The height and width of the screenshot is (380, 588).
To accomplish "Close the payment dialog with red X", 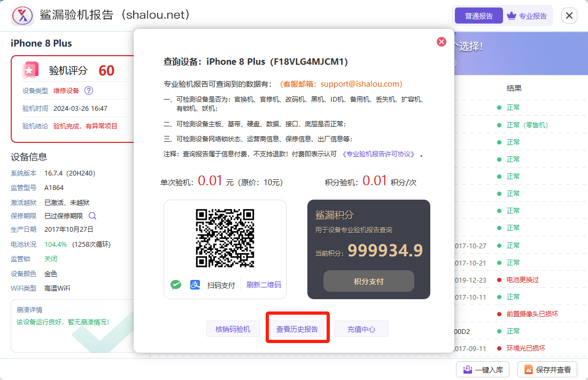I will (442, 42).
